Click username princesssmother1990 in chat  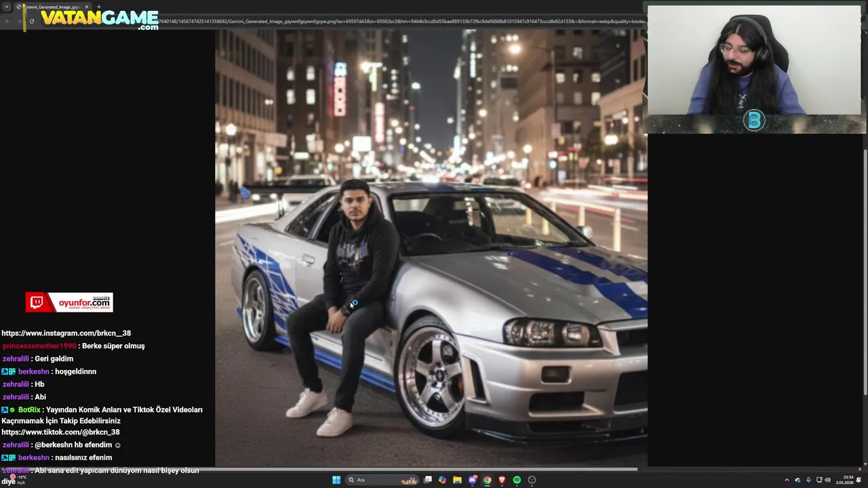(39, 346)
